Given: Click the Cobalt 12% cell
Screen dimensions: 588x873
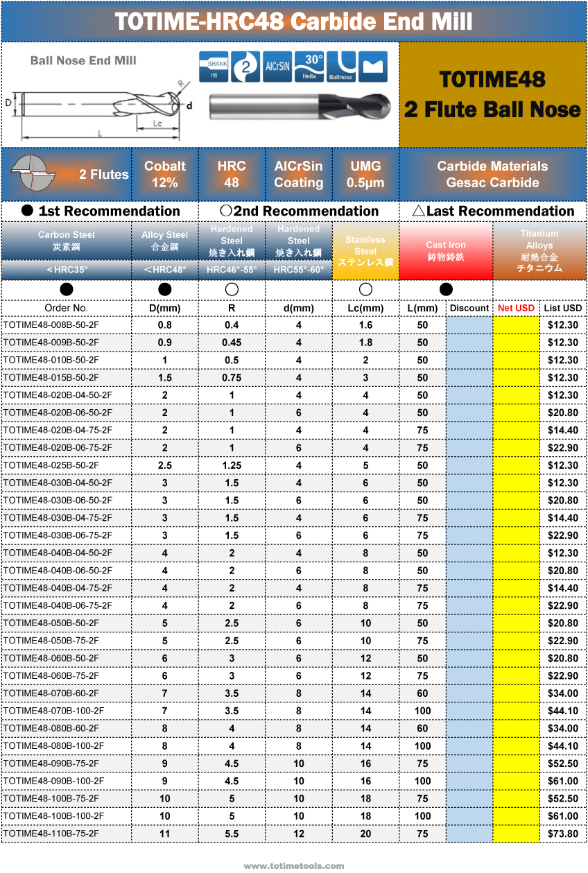Looking at the screenshot, I should [165, 174].
